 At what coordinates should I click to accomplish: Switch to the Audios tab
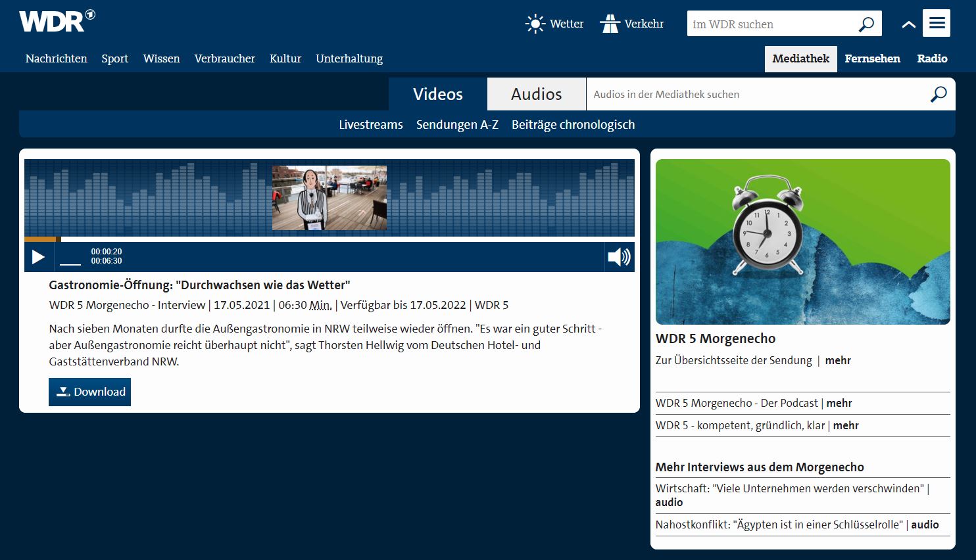click(537, 94)
